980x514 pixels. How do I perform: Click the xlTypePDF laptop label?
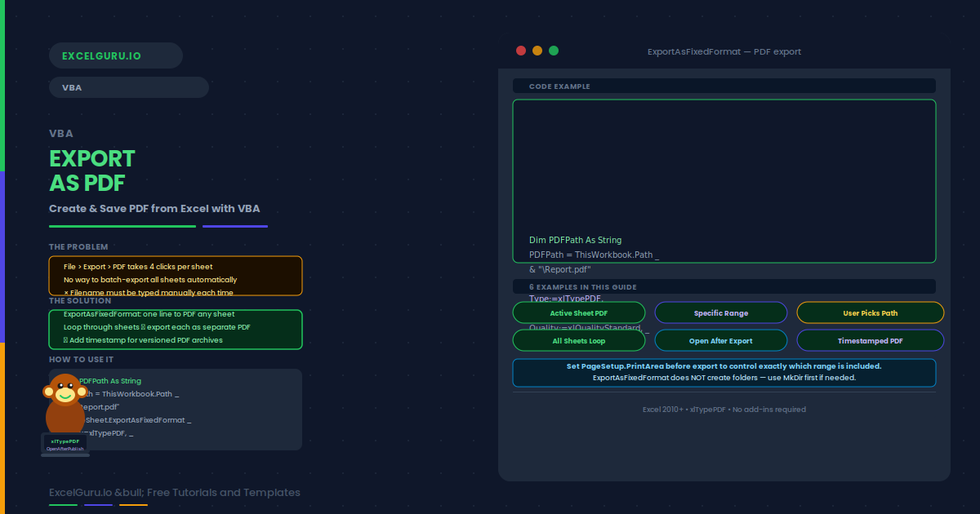point(65,441)
